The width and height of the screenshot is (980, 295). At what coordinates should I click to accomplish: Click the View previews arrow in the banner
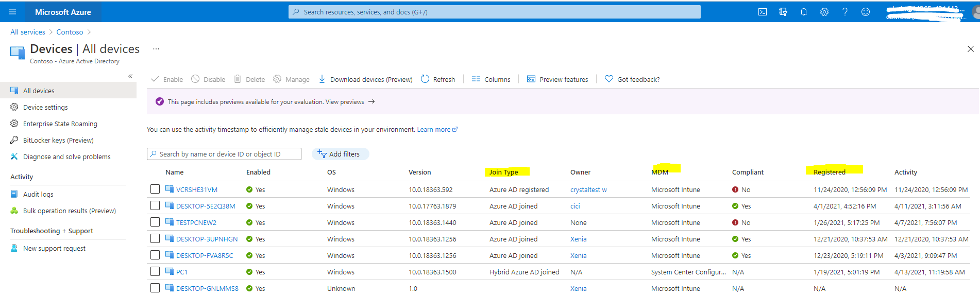pyautogui.click(x=371, y=102)
